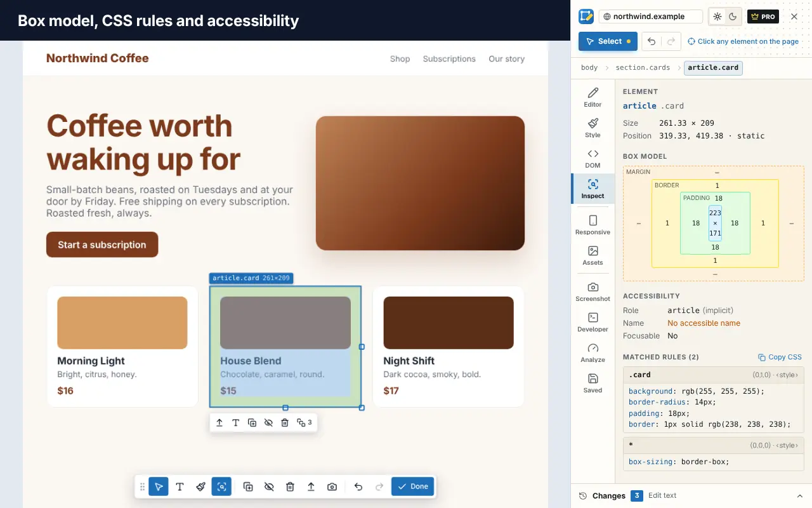The width and height of the screenshot is (812, 508).
Task: Click Copy CSS in Matched Rules
Action: pos(780,357)
